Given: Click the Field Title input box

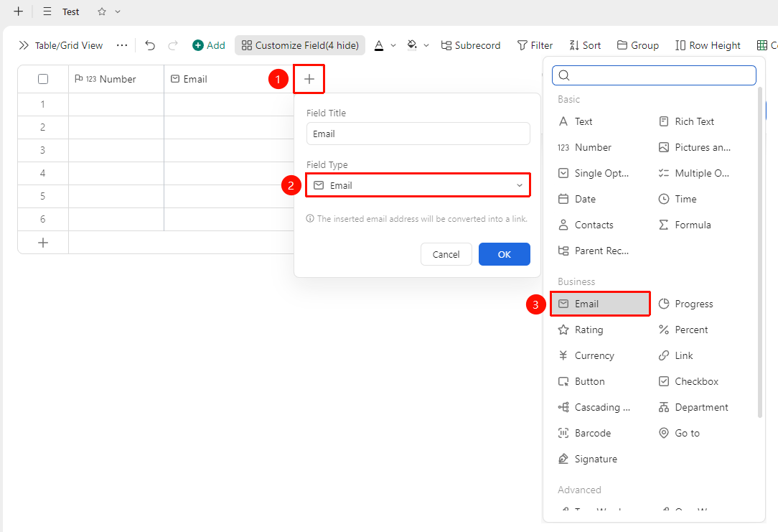Looking at the screenshot, I should tap(418, 134).
